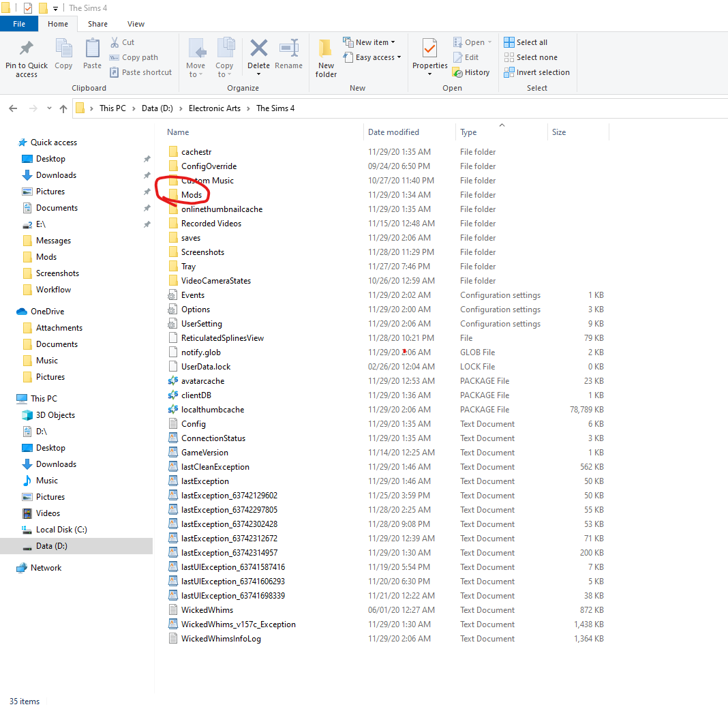Click Electronic Arts in the address breadcrumb
The width and height of the screenshot is (728, 709).
214,108
